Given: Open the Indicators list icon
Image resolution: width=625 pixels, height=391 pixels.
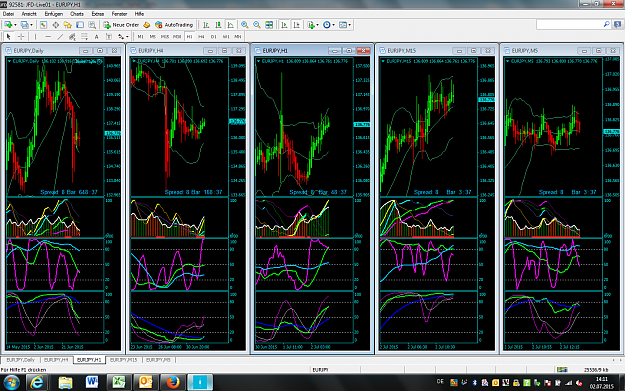Looking at the screenshot, I should pos(311,25).
